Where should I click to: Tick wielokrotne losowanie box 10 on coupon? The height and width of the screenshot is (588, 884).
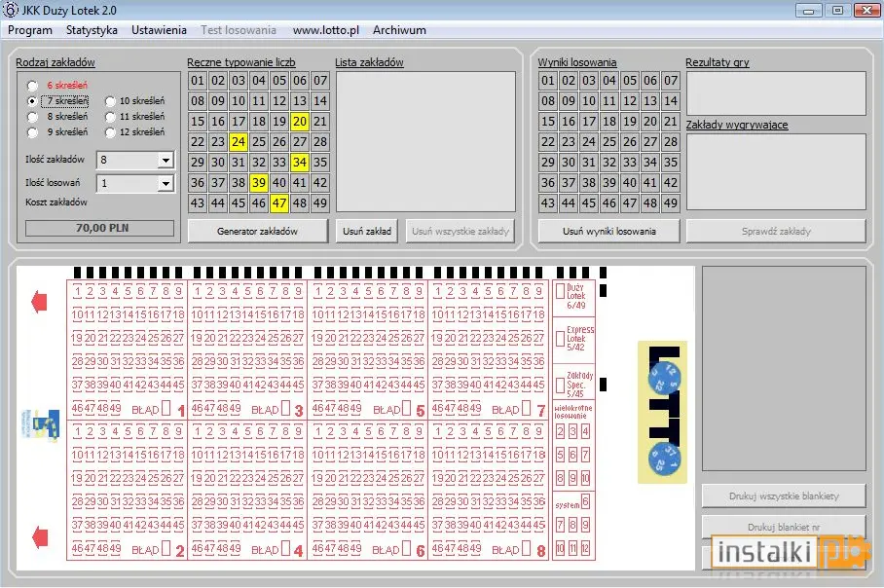pyautogui.click(x=585, y=478)
